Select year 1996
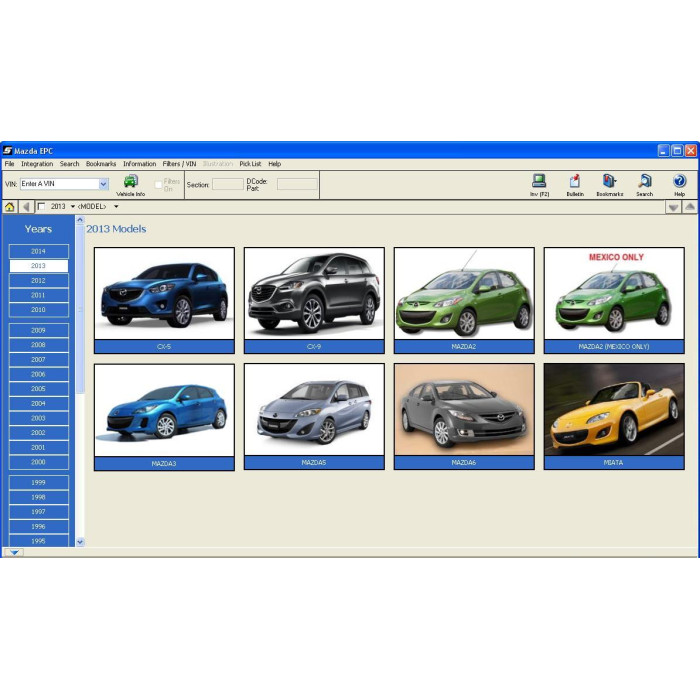Screen dimensions: 700x700 (38, 527)
